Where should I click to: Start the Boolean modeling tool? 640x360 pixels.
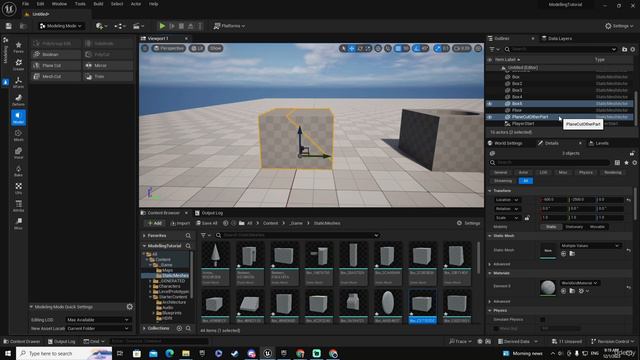click(56, 54)
